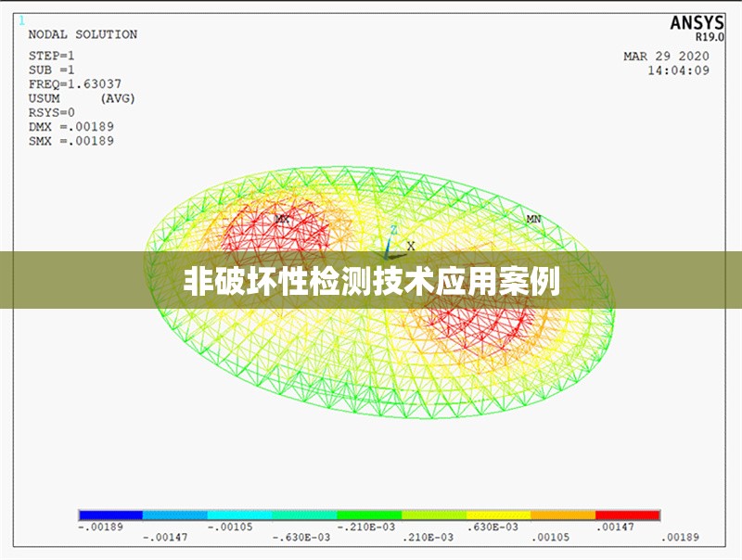Select the MX maximum marker on the mesh

click(x=283, y=221)
